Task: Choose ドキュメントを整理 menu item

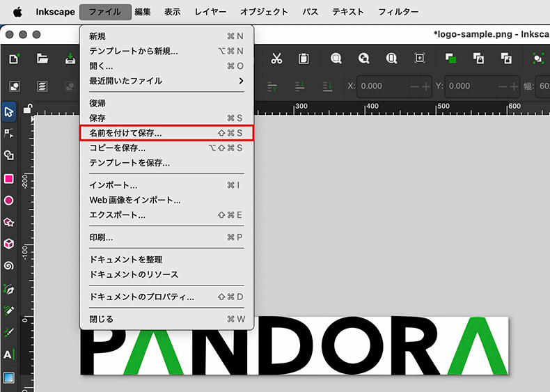Action: pos(166,260)
